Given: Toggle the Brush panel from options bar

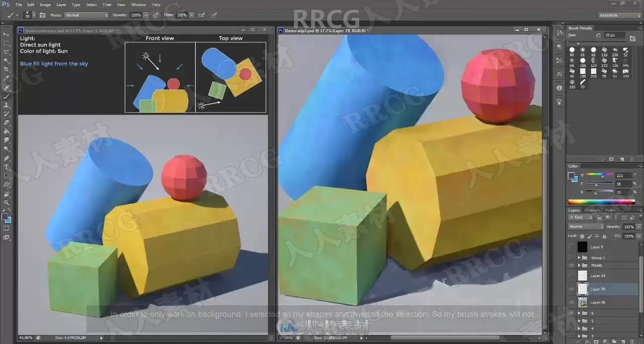Looking at the screenshot, I should [42, 15].
